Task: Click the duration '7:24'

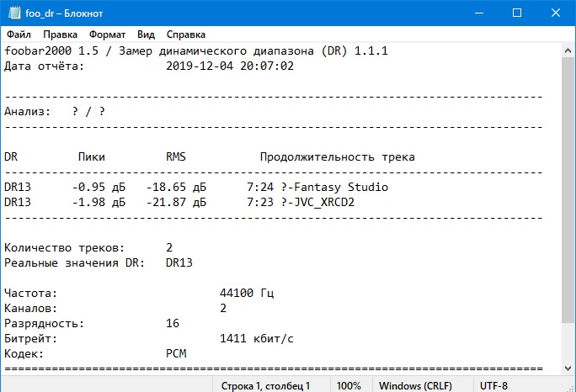Action: [x=260, y=188]
